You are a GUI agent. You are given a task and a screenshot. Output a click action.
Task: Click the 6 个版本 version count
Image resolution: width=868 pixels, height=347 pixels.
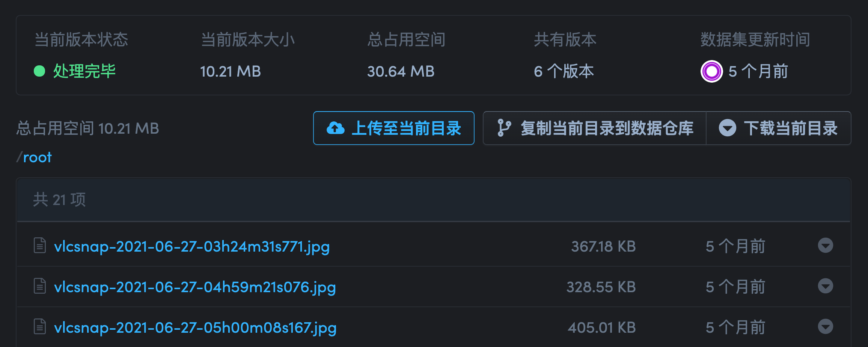point(564,71)
